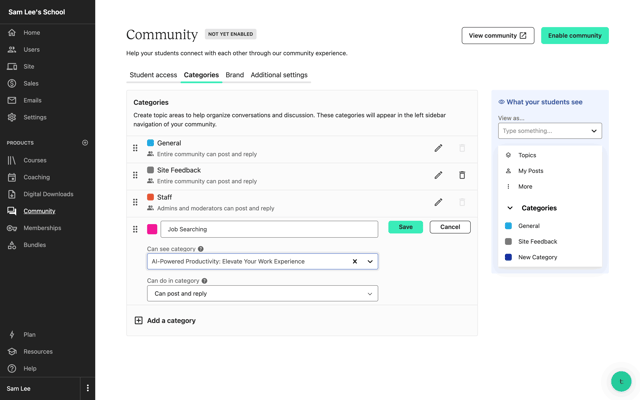
Task: Edit the Staff category with the pencil
Action: [x=438, y=202]
